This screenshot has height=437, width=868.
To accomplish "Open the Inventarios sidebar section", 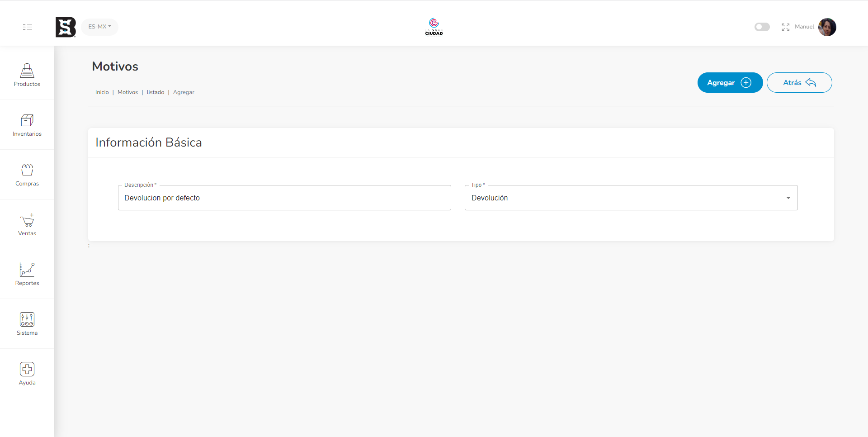I will click(27, 125).
